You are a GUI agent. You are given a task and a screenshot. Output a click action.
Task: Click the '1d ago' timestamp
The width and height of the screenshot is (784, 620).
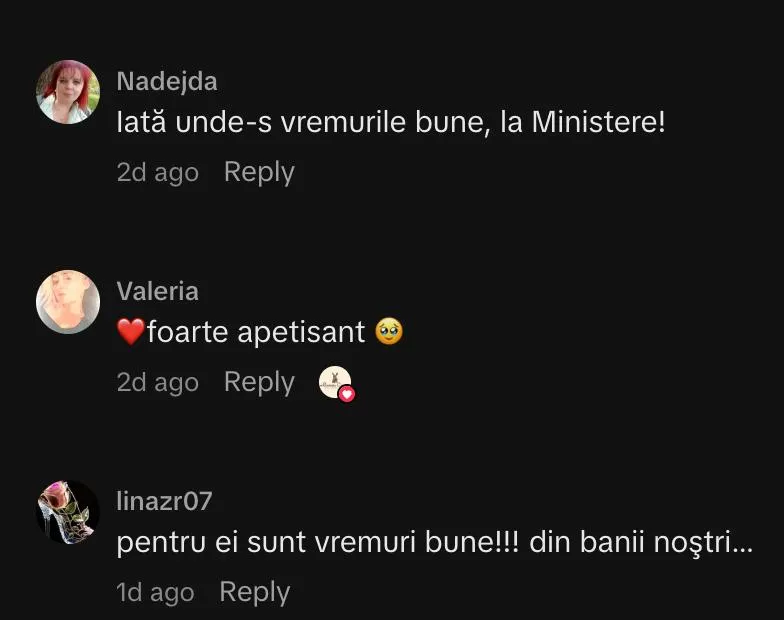156,592
